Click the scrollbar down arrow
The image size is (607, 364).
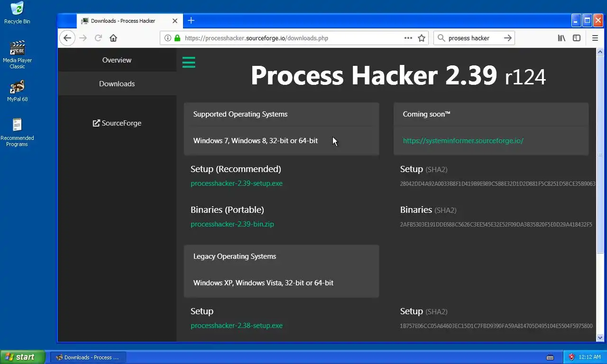600,338
